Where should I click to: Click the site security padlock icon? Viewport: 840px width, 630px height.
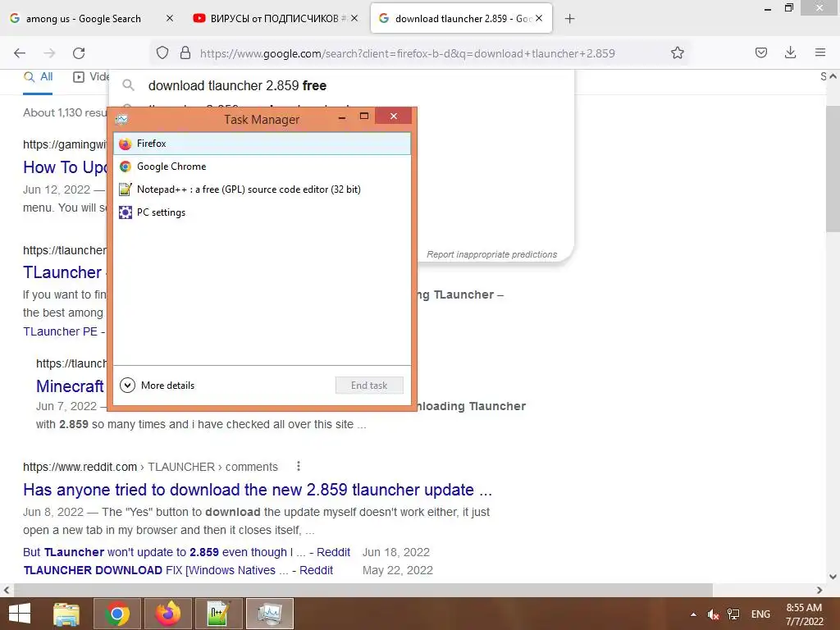pos(185,53)
